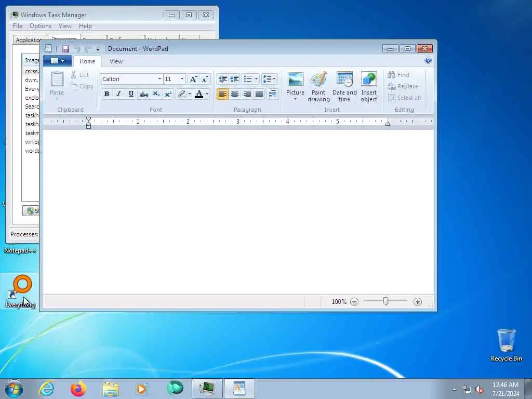Insert the date and time
Screen dimensions: 532x399
click(x=344, y=87)
